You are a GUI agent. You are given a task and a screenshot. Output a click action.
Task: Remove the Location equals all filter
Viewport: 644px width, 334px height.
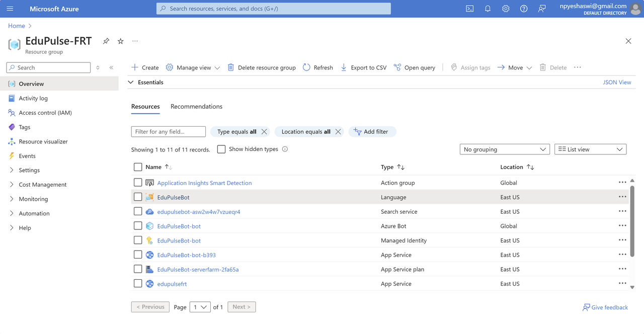pos(338,132)
